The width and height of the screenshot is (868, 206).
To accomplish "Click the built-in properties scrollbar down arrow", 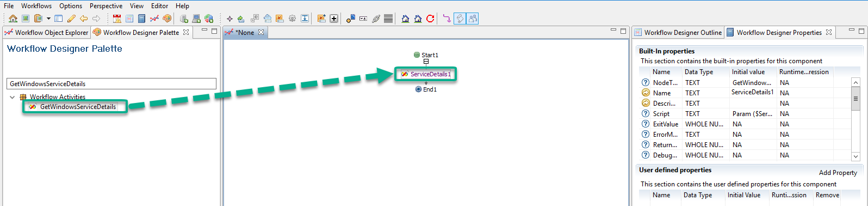I will pos(855,156).
